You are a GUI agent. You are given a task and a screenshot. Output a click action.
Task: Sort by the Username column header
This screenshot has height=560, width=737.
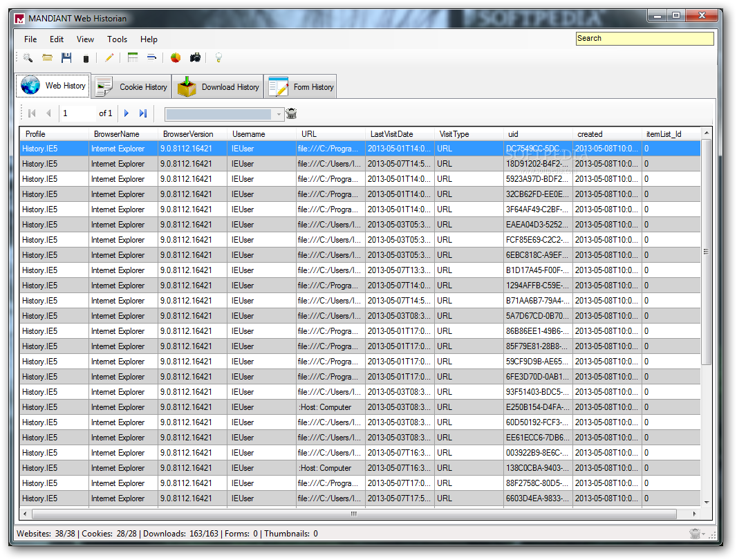(x=261, y=134)
